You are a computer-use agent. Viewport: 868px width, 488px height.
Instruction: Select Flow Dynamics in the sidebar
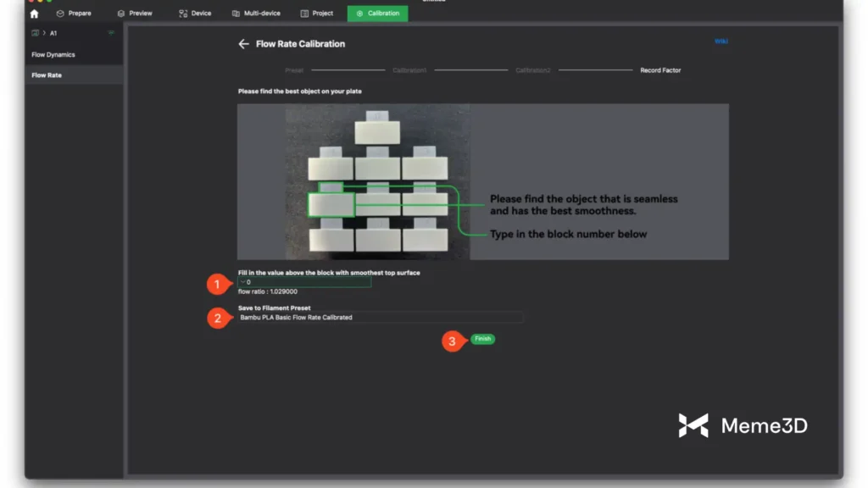[53, 55]
